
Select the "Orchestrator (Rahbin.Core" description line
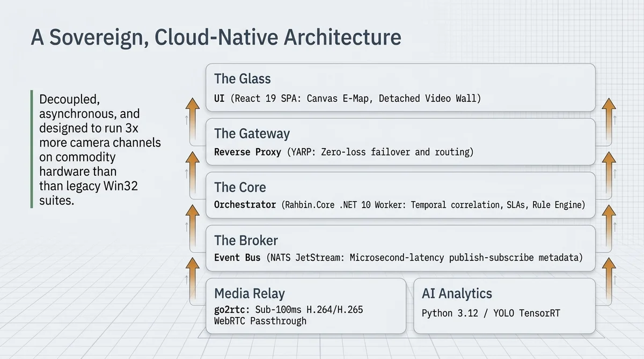pyautogui.click(x=399, y=205)
